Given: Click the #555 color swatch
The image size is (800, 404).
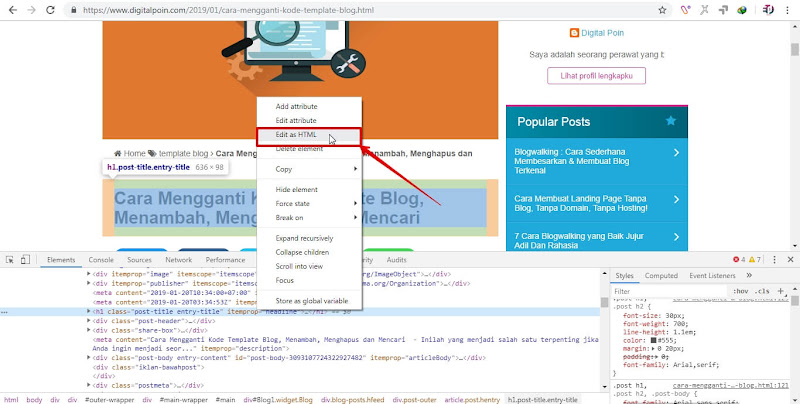Looking at the screenshot, I should pyautogui.click(x=655, y=340).
